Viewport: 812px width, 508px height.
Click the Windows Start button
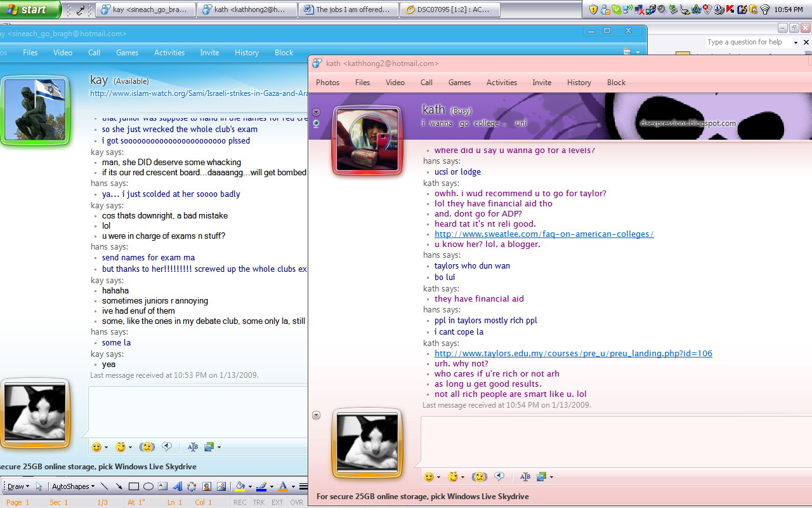coord(30,10)
